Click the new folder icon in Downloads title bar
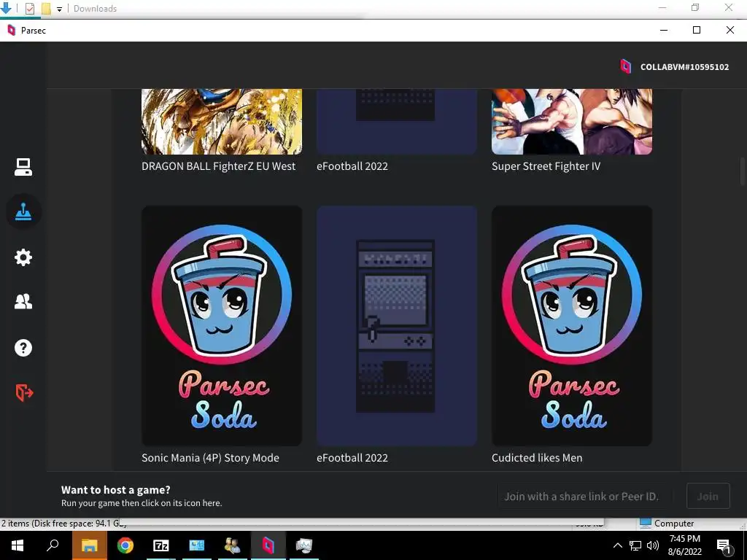 click(46, 9)
